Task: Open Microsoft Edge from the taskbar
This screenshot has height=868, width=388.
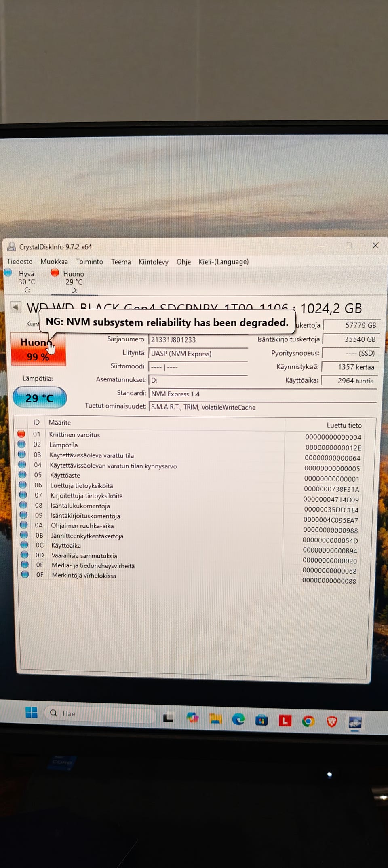Action: [238, 719]
